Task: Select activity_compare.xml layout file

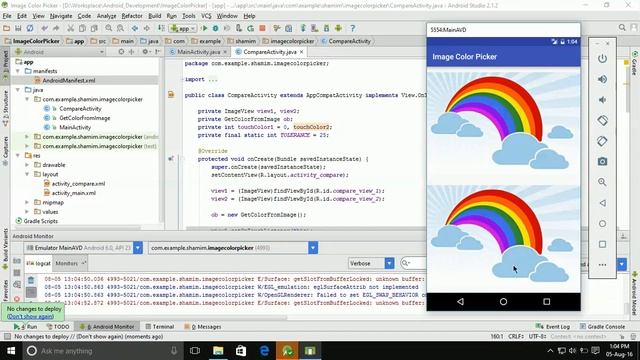Action: tap(78, 184)
